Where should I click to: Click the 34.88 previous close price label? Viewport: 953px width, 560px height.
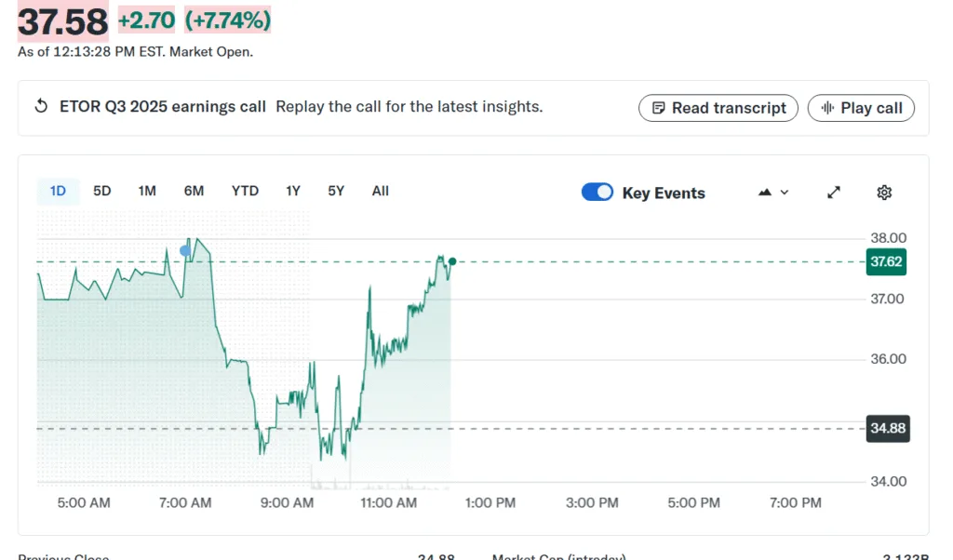(887, 428)
